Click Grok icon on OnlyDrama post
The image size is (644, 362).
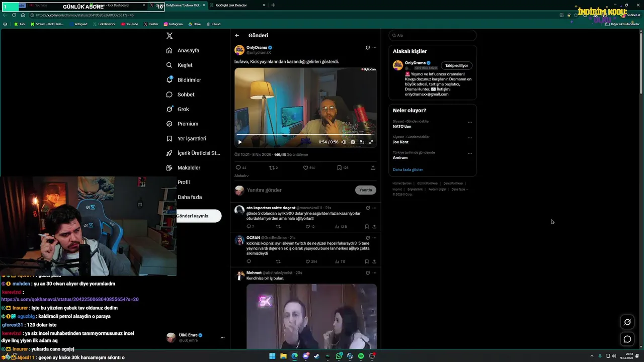click(x=367, y=48)
